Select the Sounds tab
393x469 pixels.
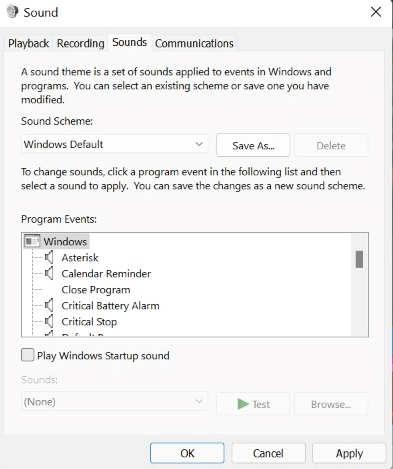coord(130,42)
